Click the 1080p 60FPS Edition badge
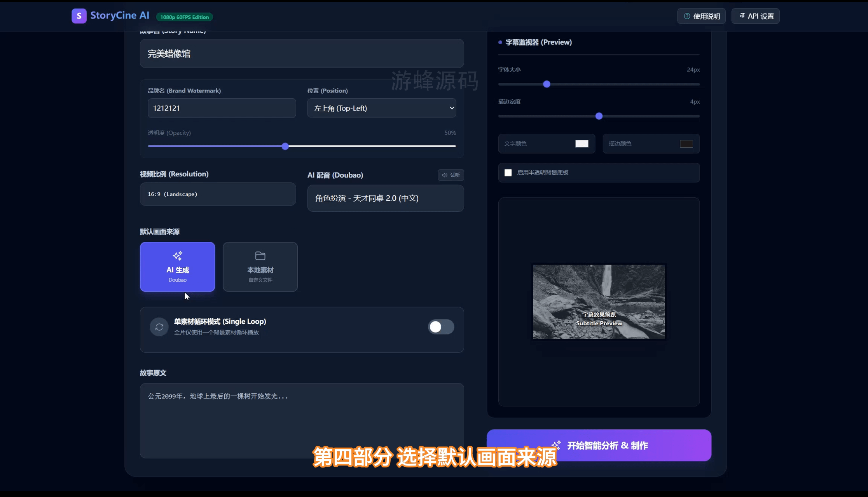This screenshot has height=497, width=868. click(x=184, y=17)
